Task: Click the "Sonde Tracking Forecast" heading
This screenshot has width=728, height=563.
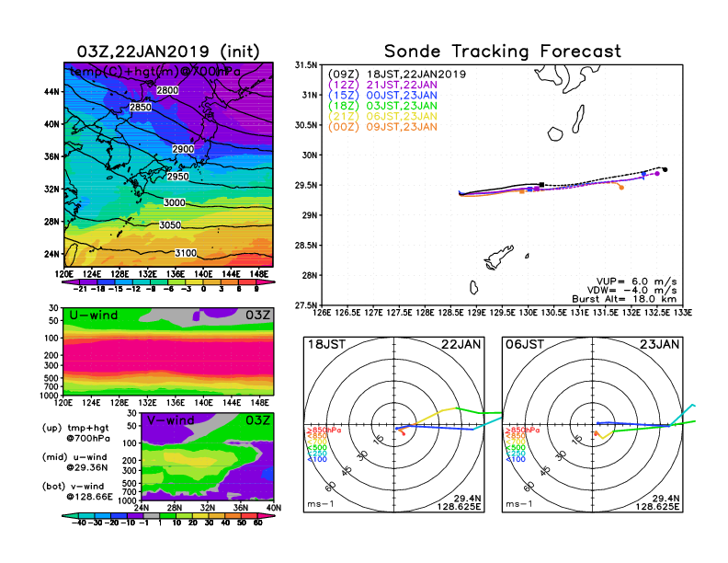Action: coord(503,52)
